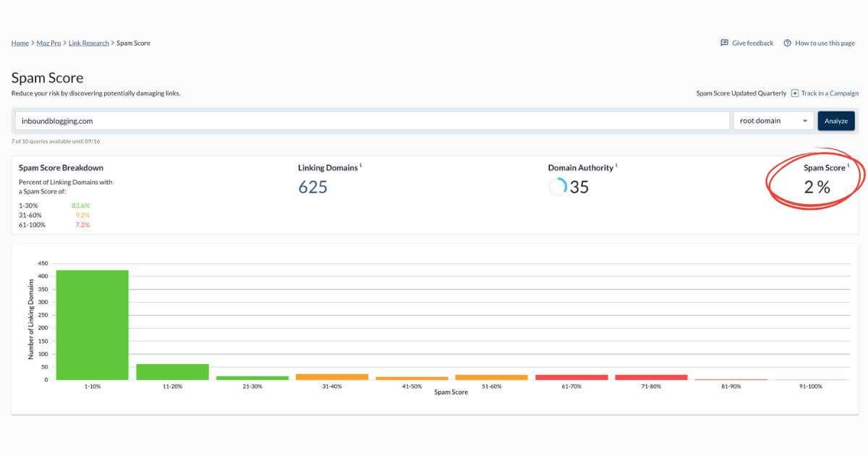Click the 625 Linking Domains count

click(x=314, y=187)
